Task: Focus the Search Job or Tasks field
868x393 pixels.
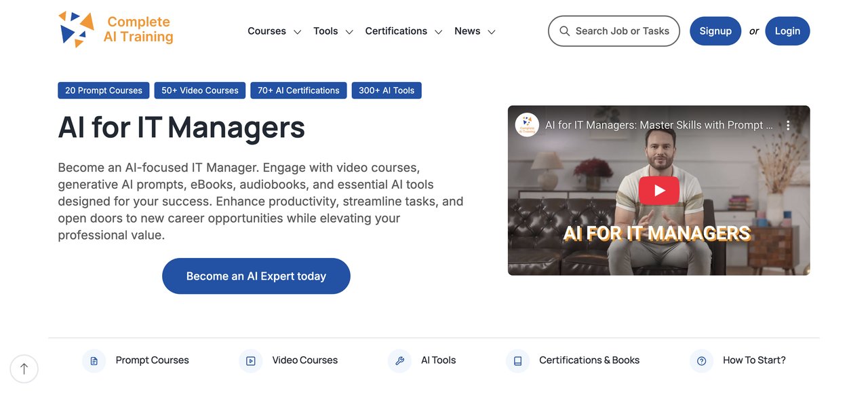Action: 614,31
